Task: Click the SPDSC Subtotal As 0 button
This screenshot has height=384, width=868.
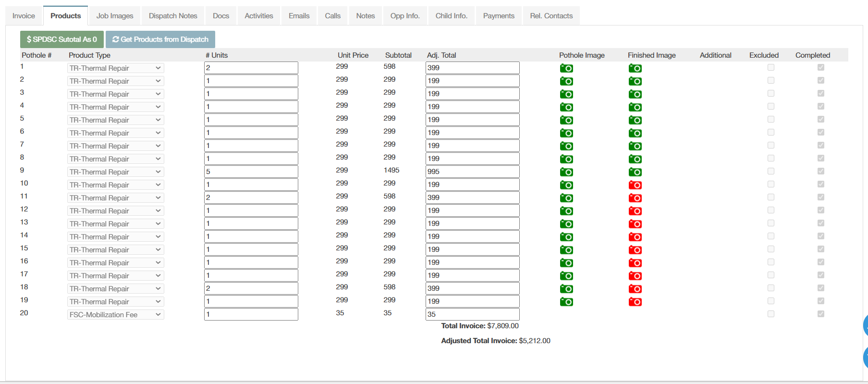Action: [61, 39]
